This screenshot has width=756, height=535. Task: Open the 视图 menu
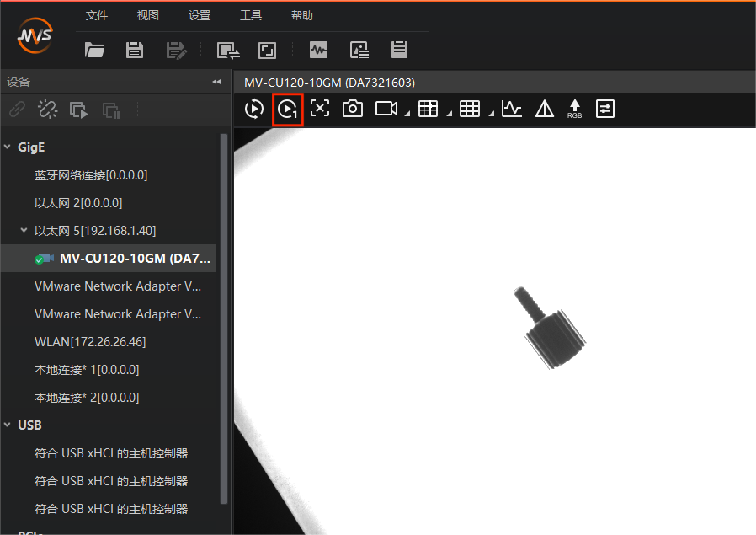point(147,15)
